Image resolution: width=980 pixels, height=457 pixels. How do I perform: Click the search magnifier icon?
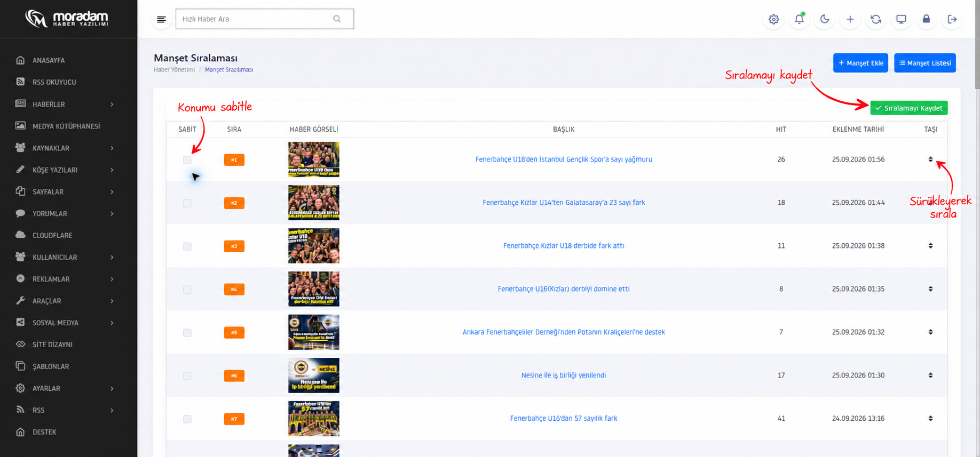tap(337, 19)
